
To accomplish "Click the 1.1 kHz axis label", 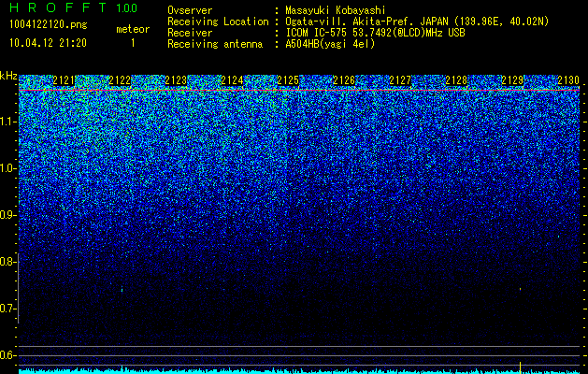I will (x=8, y=122).
